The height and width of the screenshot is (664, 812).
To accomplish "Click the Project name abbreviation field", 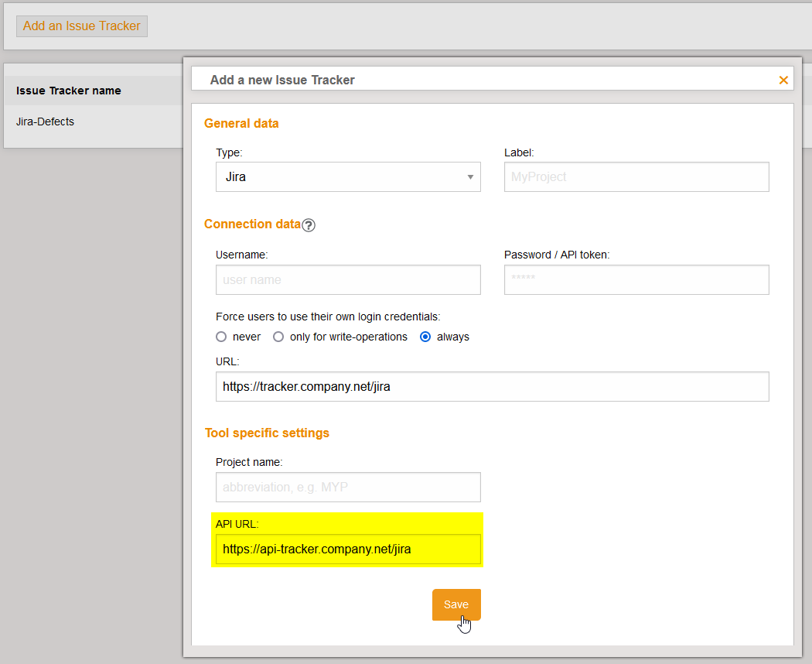I will [x=348, y=487].
